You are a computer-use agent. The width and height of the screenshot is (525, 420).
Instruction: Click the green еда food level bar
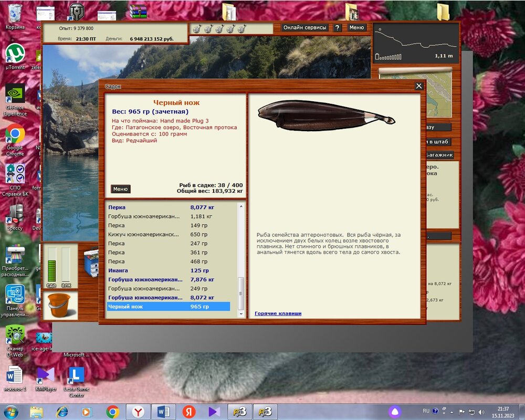[51, 265]
